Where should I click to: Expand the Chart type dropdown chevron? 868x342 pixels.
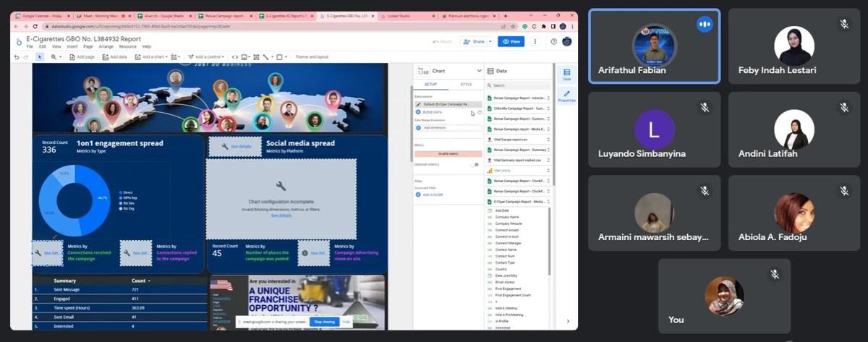pos(479,71)
